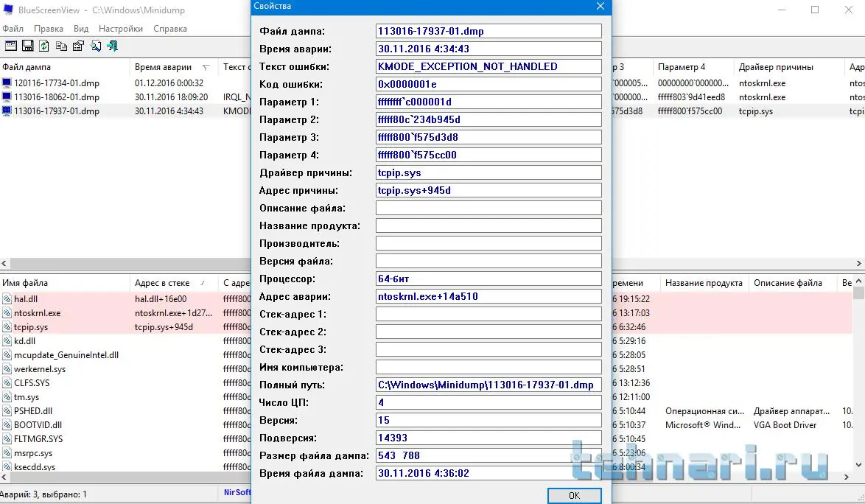Sort by Драйвер причины column header

pyautogui.click(x=789, y=67)
